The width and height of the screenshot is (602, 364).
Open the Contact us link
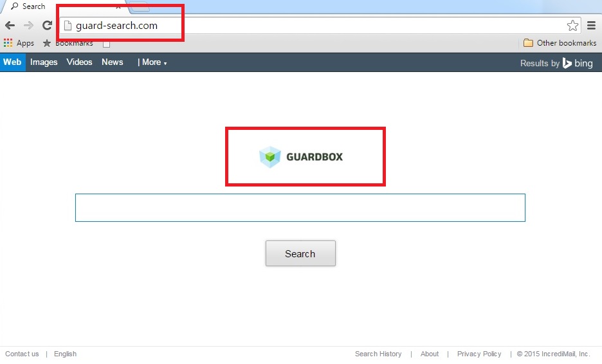pos(22,354)
